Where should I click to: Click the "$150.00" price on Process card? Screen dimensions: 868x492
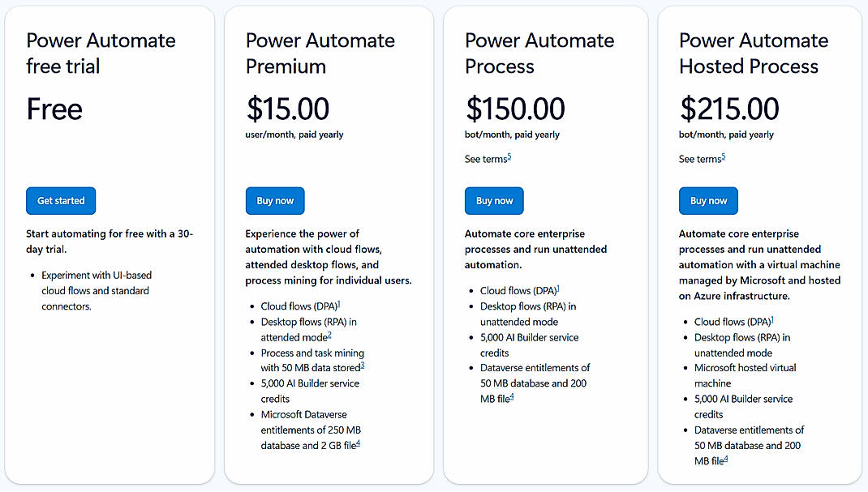tap(513, 109)
